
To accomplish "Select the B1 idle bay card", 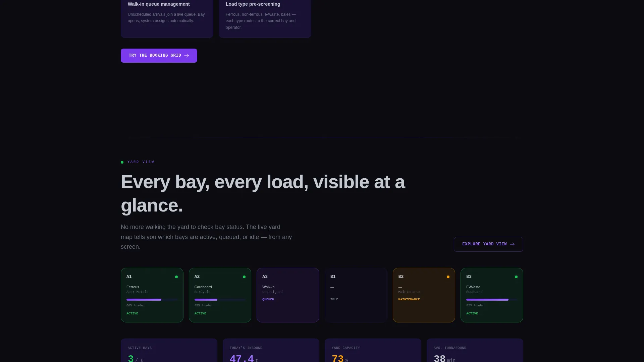I will point(356,295).
